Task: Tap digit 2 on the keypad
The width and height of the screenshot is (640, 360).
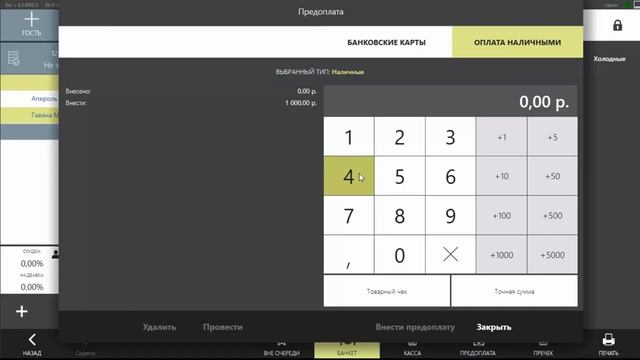Action: (400, 137)
